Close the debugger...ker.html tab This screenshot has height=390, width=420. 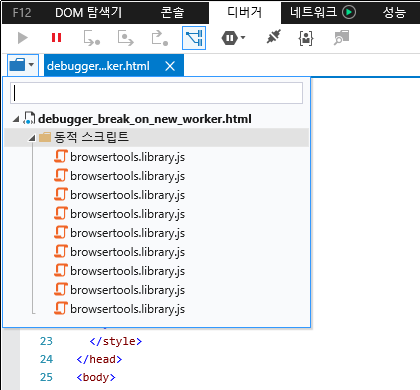tap(170, 66)
